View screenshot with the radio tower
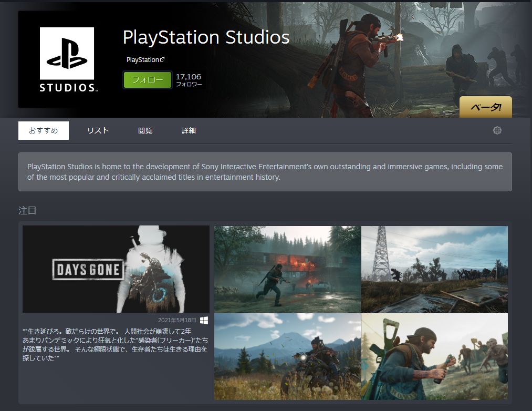This screenshot has height=411, width=532. [x=435, y=270]
